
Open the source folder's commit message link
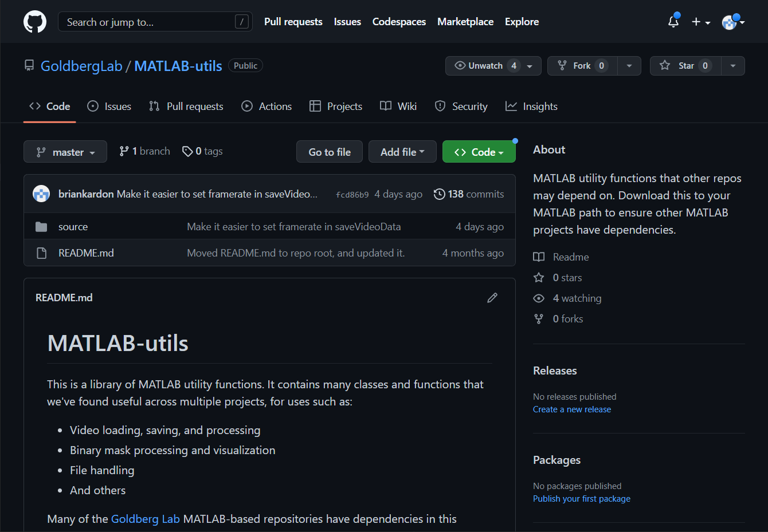coord(294,227)
